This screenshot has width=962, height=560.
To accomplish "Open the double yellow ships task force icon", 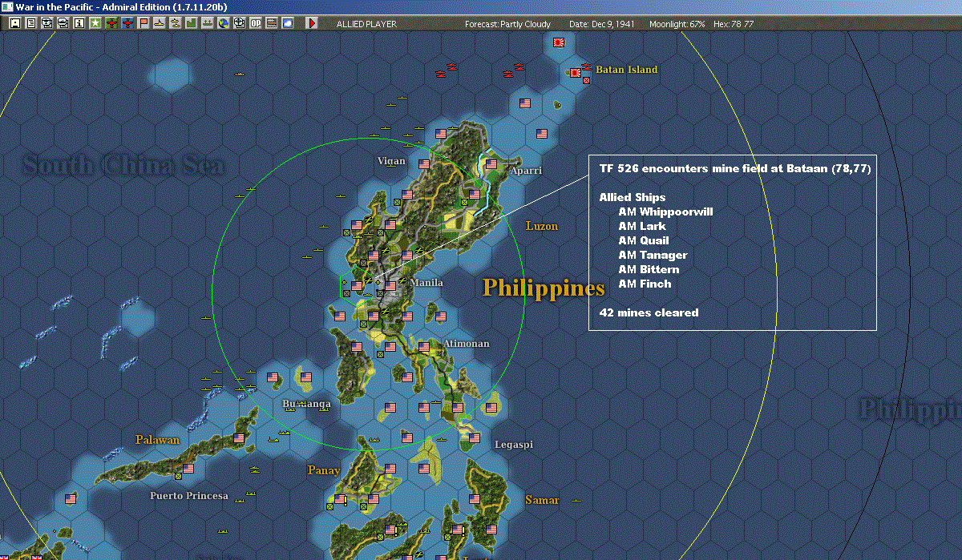I will tap(175, 23).
